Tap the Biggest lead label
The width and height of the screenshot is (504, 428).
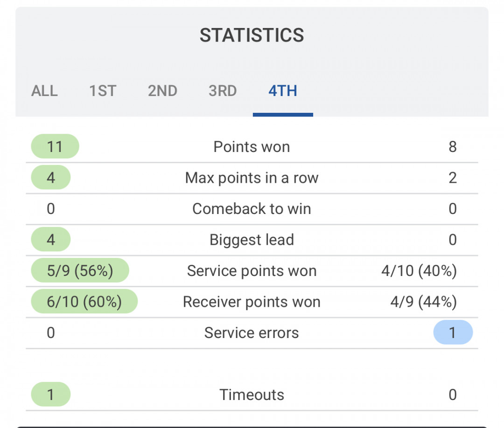252,240
